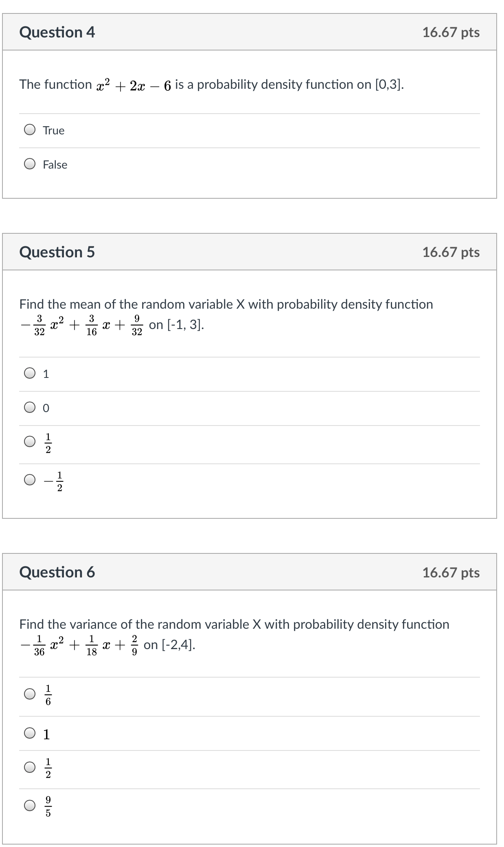Image resolution: width=504 pixels, height=847 pixels.
Task: Click the "Question 6" heading
Action: (57, 572)
